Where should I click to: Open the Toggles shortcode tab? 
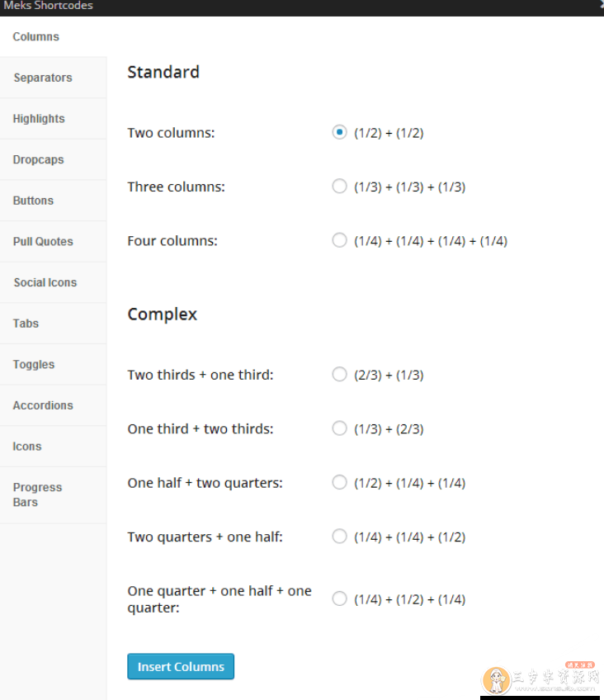tap(34, 364)
